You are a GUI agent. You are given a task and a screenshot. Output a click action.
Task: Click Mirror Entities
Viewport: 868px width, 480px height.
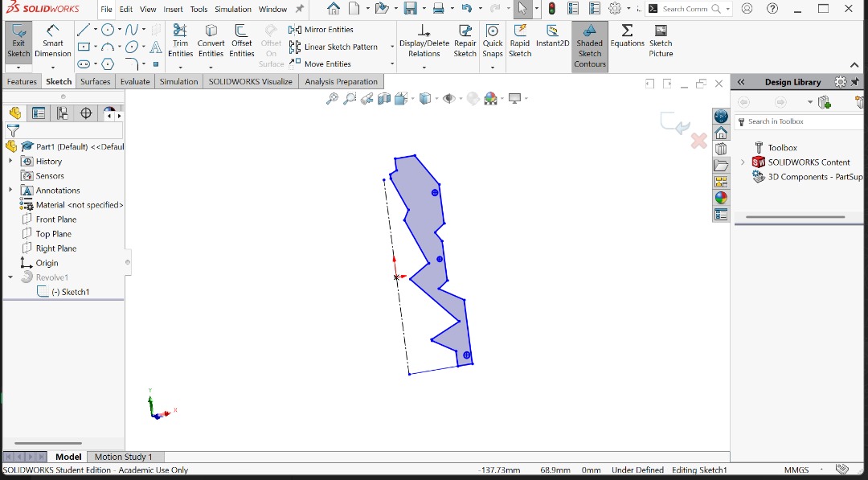[321, 30]
